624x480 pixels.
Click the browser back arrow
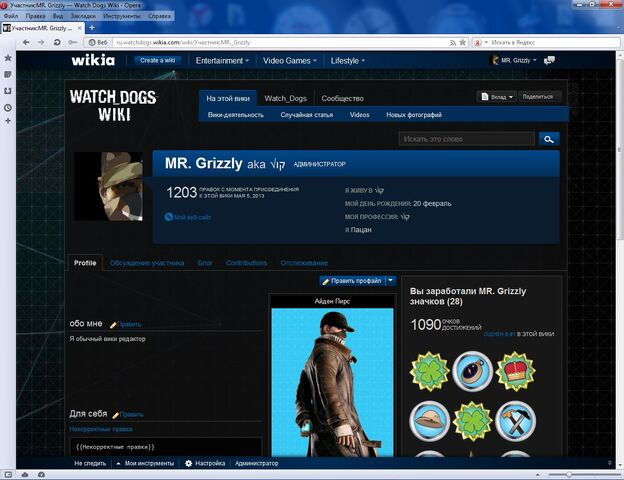point(26,42)
